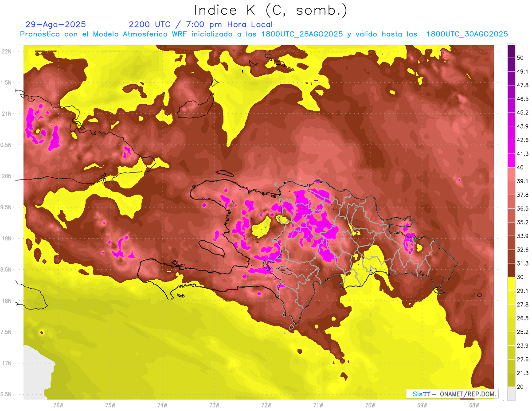Click the colorbar value "46.5"

pyautogui.click(x=523, y=99)
